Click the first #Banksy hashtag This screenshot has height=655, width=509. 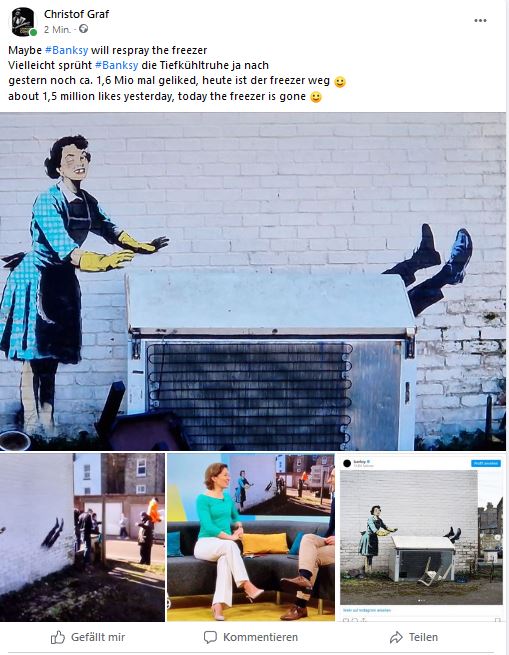tap(66, 50)
